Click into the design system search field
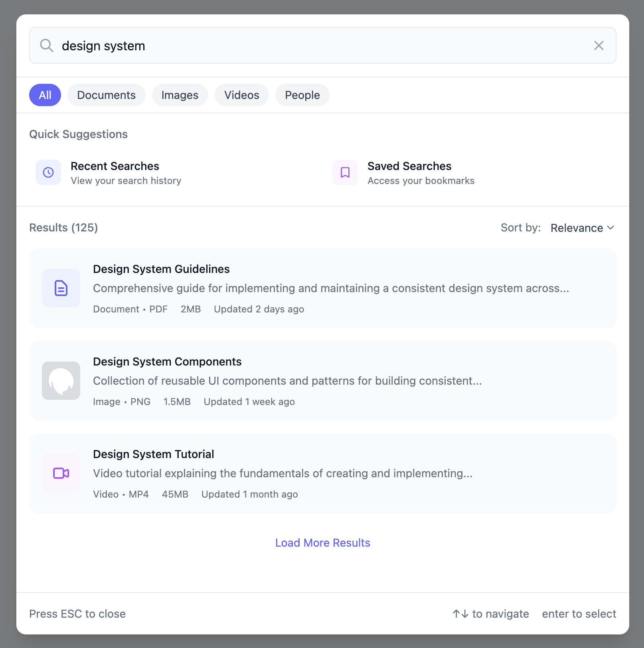The height and width of the screenshot is (648, 644). click(x=322, y=45)
